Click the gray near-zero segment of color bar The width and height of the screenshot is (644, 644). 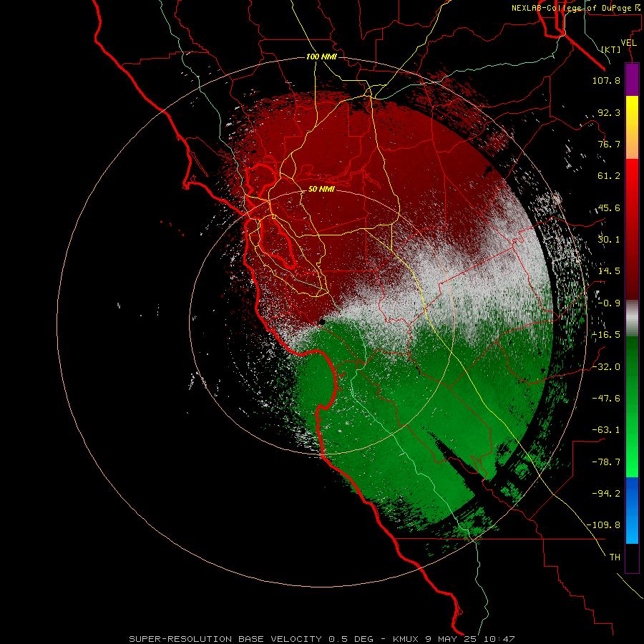pyautogui.click(x=632, y=318)
